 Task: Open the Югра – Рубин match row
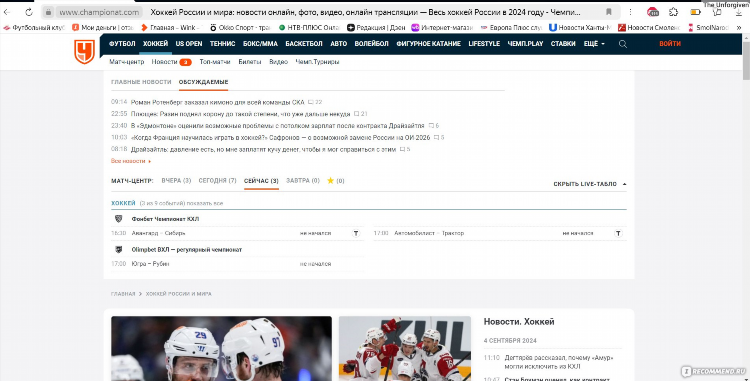click(238, 264)
